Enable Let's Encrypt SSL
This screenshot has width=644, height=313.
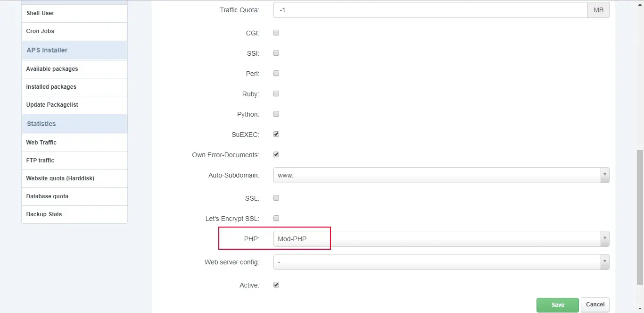276,218
